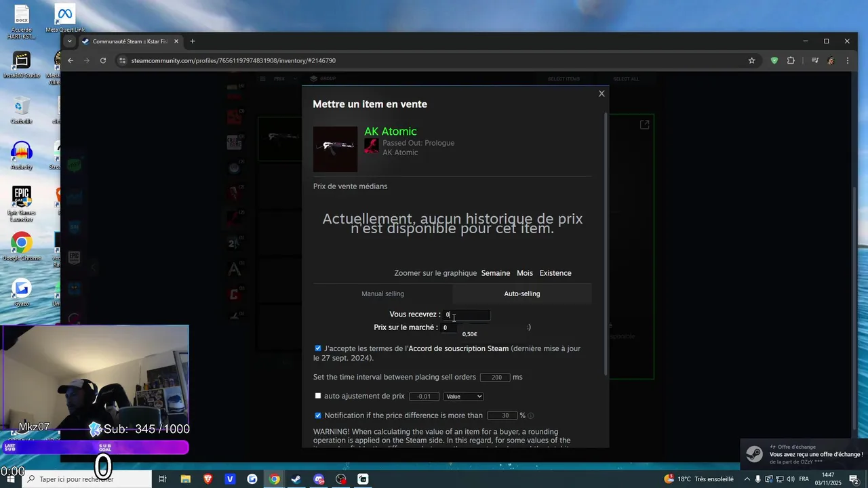Go back in Chrome
This screenshot has width=868, height=488.
click(71, 60)
